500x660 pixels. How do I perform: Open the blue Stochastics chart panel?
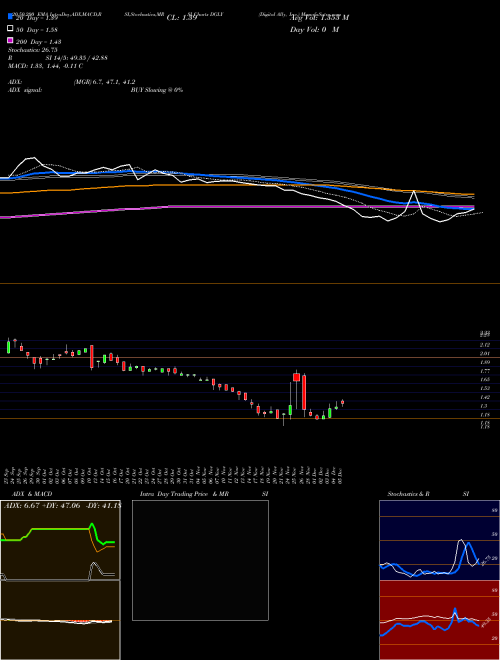coord(439,540)
